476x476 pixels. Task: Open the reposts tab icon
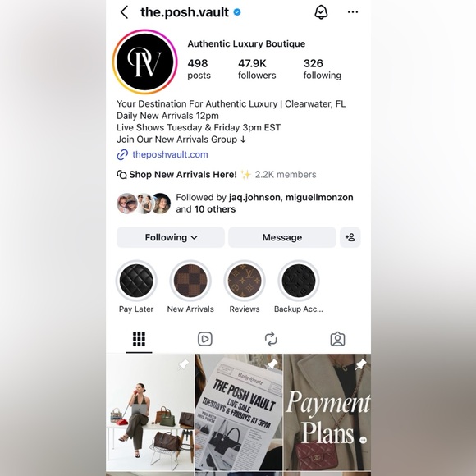(271, 339)
